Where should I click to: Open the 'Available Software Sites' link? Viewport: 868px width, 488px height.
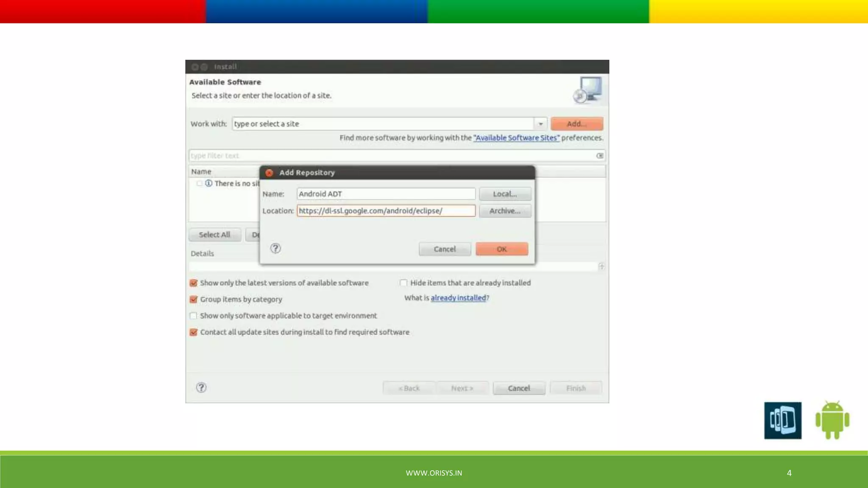click(516, 138)
